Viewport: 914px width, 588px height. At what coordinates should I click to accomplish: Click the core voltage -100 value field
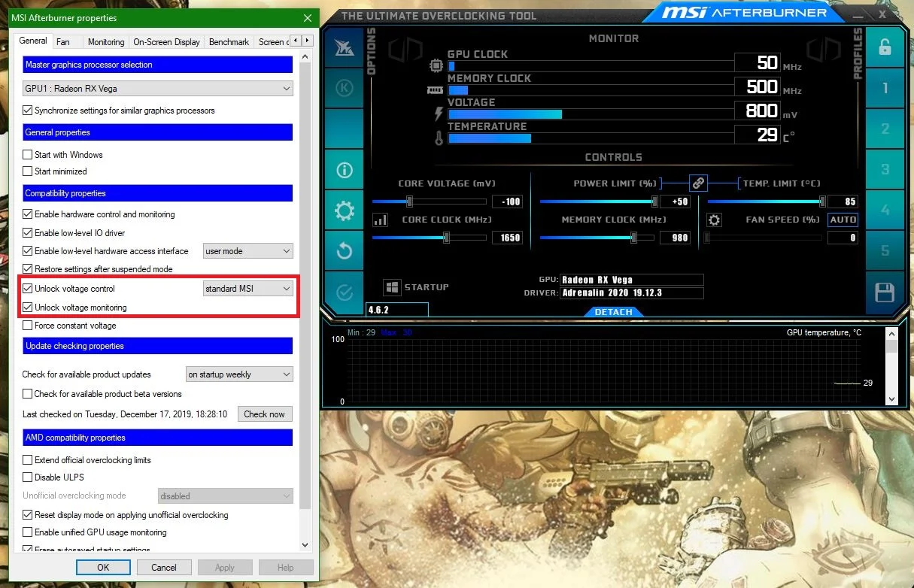[x=507, y=202]
